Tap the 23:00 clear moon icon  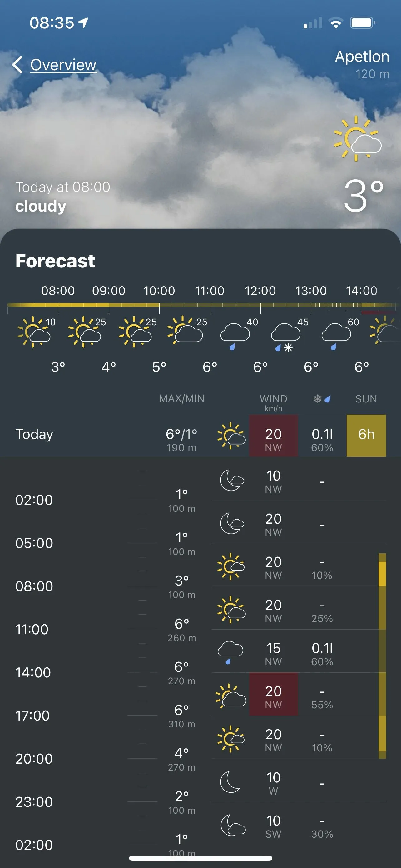tap(230, 782)
